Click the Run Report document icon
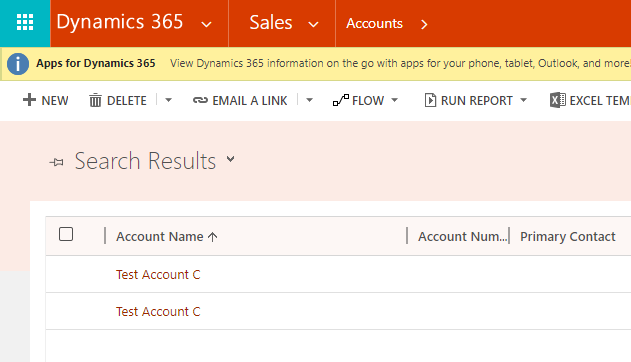This screenshot has width=631, height=362. tap(430, 100)
